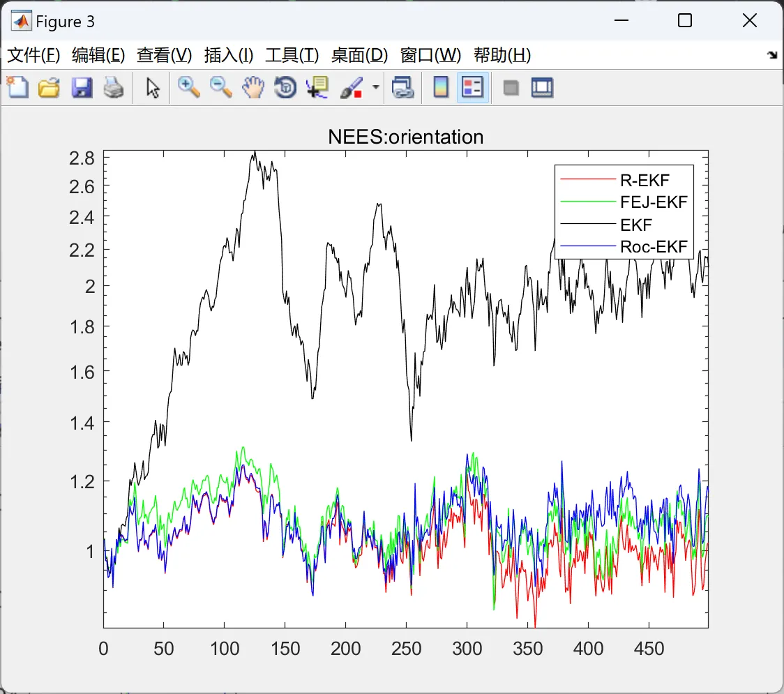
Task: Select the Pan hand tool
Action: [253, 87]
